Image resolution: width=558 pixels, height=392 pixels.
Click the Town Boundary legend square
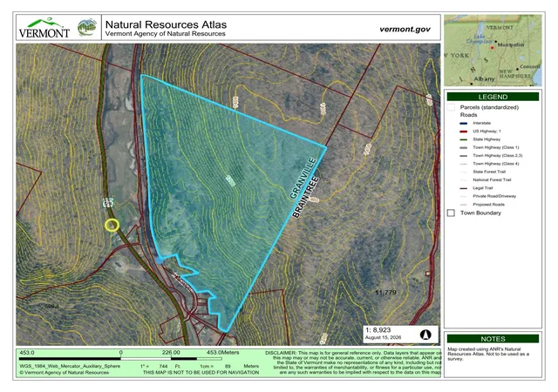pyautogui.click(x=451, y=213)
